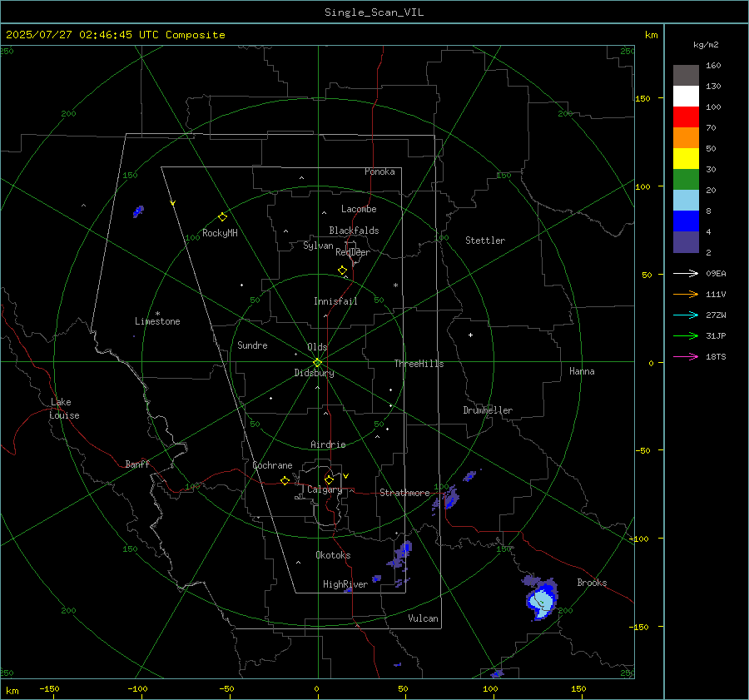Select the yellow 30-50 legend swatch

click(x=686, y=159)
